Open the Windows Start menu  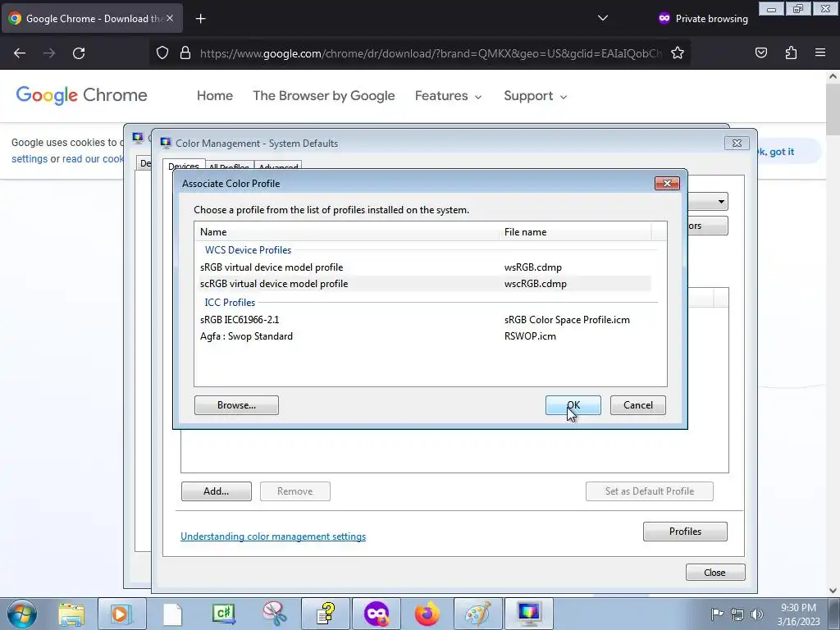coord(22,614)
